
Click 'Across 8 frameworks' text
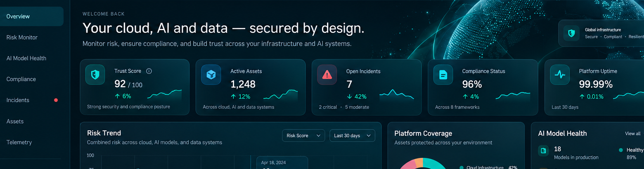tap(457, 107)
